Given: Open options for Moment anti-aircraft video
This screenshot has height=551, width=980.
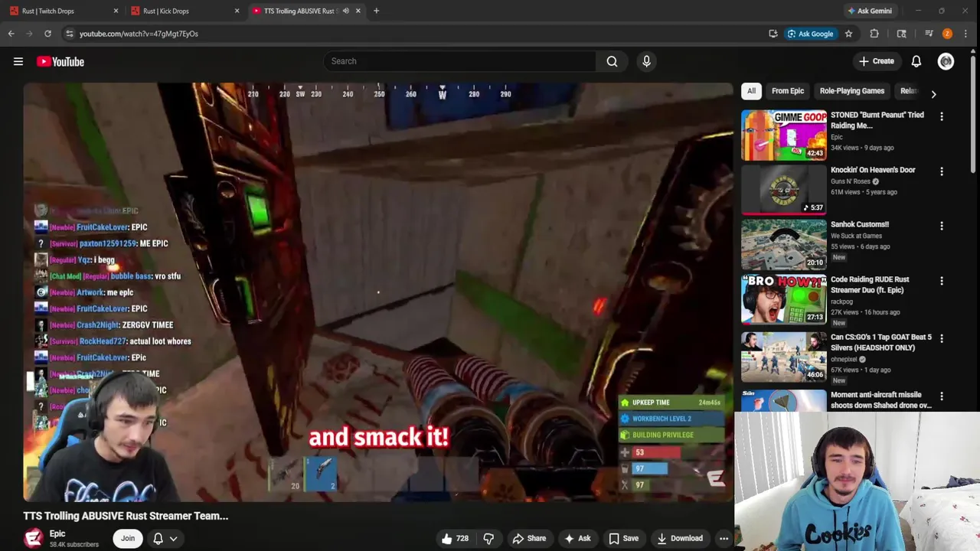Looking at the screenshot, I should [942, 396].
